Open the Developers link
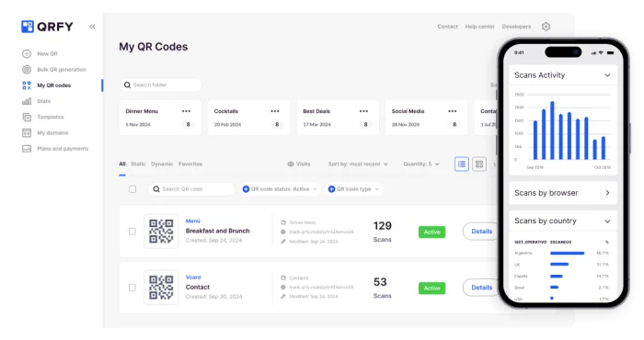 (x=516, y=27)
